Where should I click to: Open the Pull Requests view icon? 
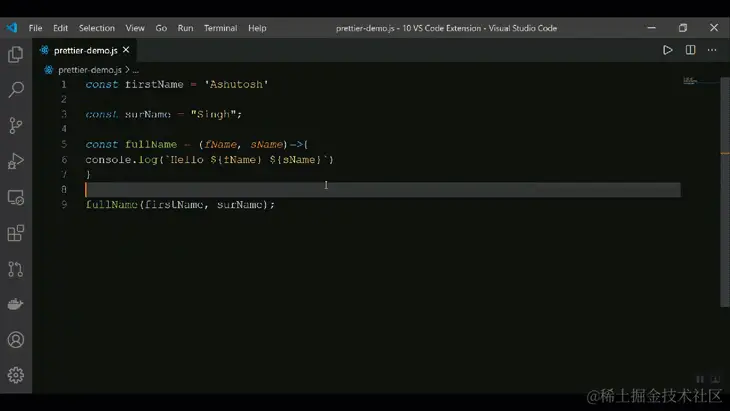tap(15, 269)
